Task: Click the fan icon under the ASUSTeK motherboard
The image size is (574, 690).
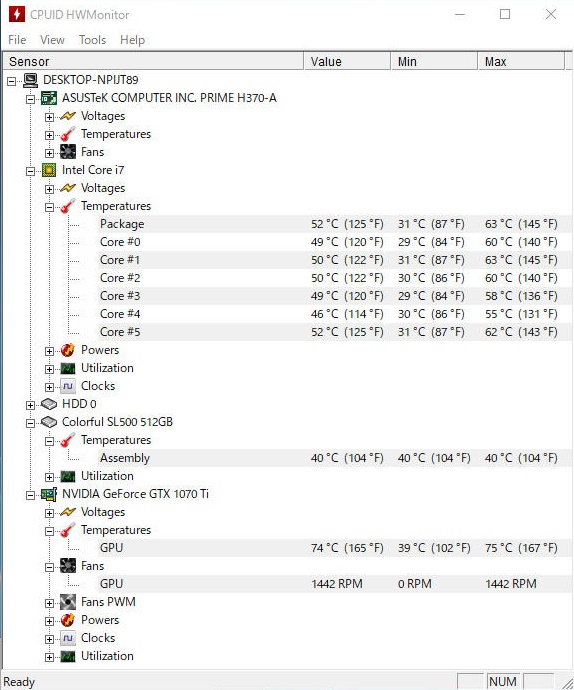Action: point(68,152)
